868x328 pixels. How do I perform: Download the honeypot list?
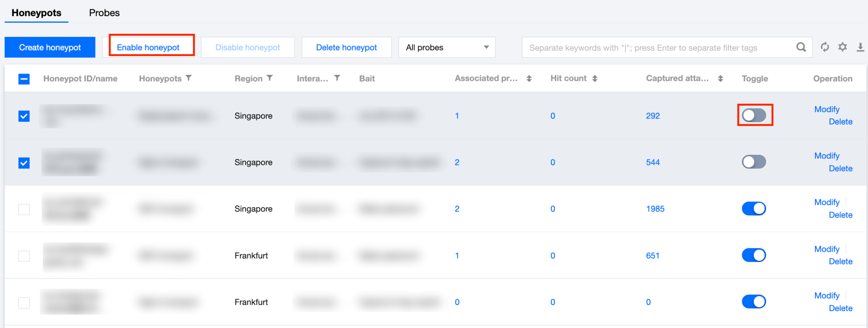860,47
